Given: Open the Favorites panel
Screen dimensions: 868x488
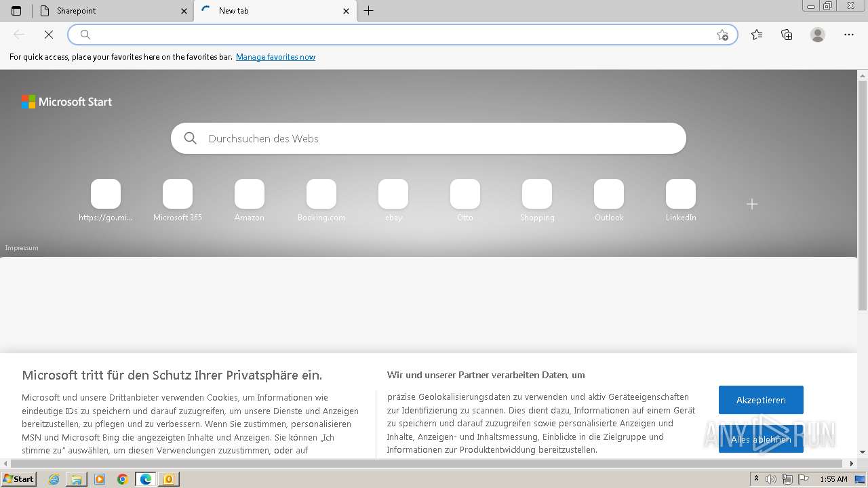Looking at the screenshot, I should tap(757, 35).
